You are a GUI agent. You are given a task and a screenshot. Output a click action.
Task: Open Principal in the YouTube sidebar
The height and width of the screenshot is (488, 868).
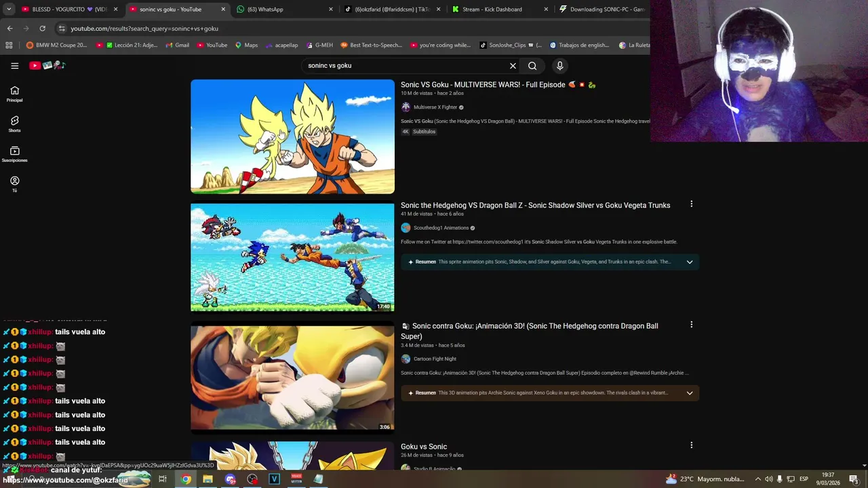point(14,94)
